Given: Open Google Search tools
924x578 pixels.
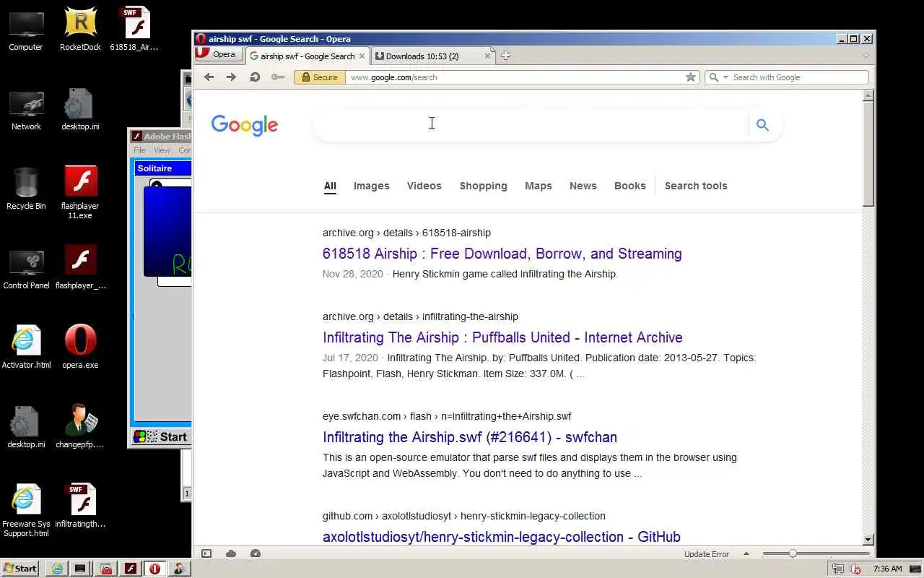Looking at the screenshot, I should (x=696, y=186).
